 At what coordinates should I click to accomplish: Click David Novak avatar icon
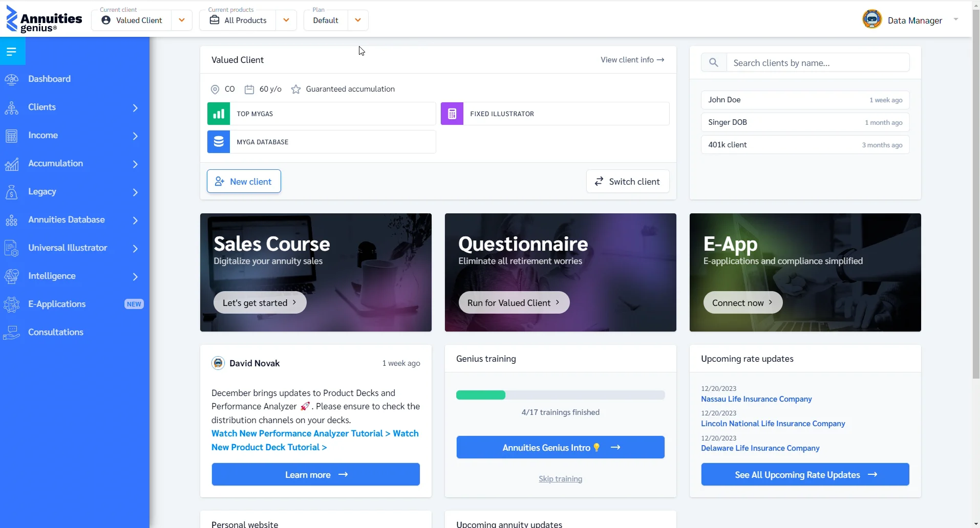218,363
